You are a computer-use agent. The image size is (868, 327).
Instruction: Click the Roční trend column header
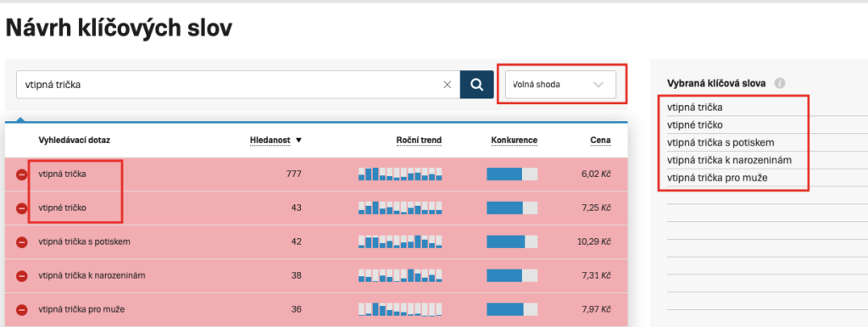(x=419, y=141)
